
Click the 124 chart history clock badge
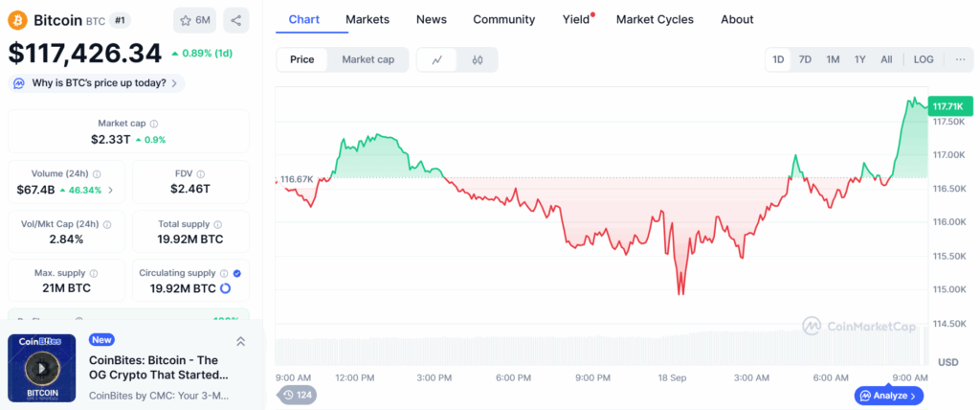tap(298, 395)
